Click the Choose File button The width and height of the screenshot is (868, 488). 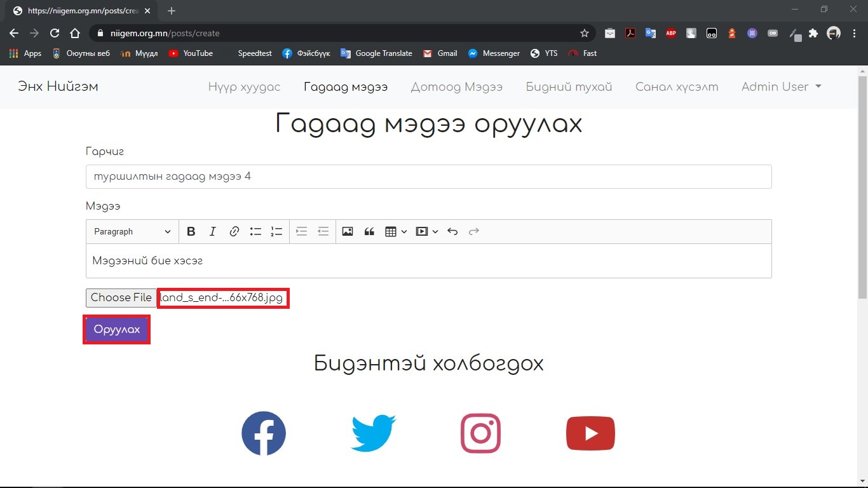pos(121,298)
